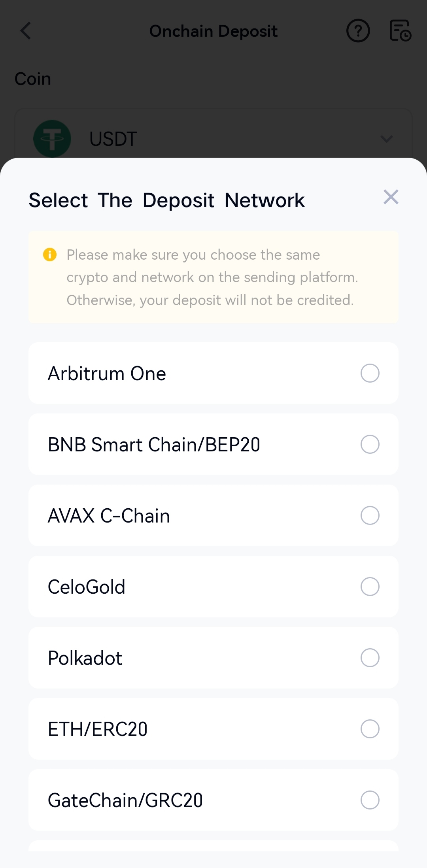
Task: Choose the ETH/ERC20 network label
Action: 98,729
